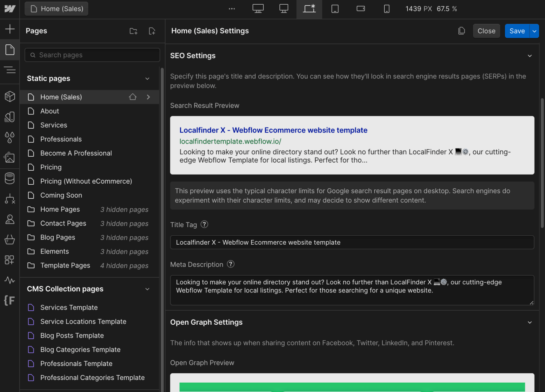Create a new page

(152, 31)
